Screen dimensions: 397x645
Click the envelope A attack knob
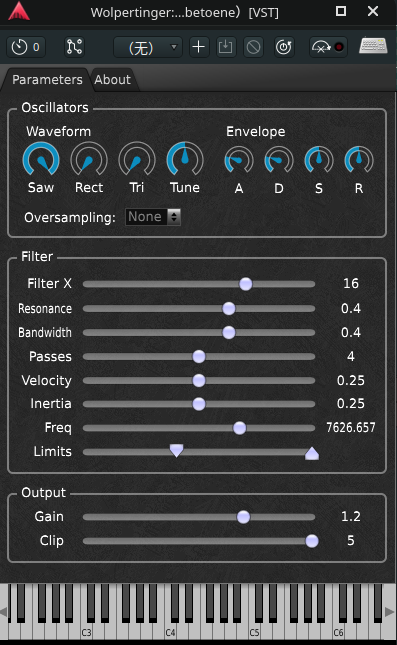click(x=239, y=160)
